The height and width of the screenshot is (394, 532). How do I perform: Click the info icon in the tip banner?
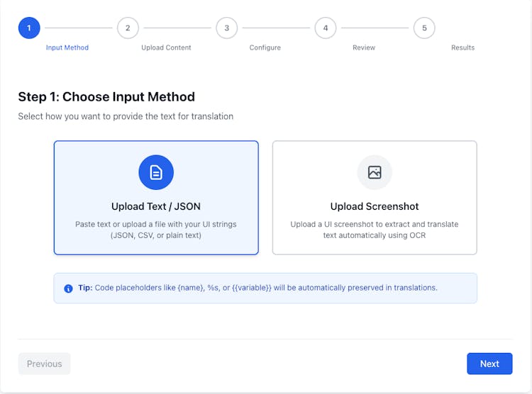68,288
